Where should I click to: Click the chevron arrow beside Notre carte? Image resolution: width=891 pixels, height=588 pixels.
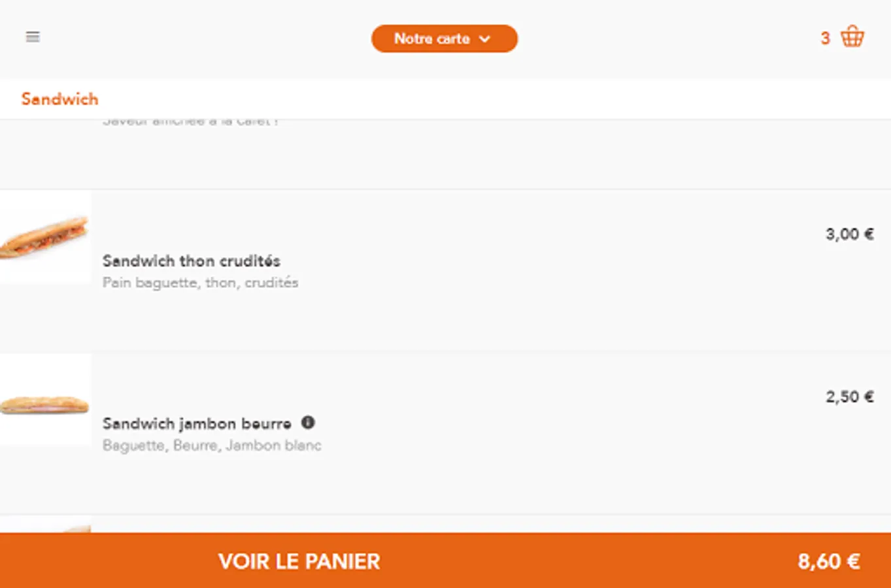click(484, 39)
